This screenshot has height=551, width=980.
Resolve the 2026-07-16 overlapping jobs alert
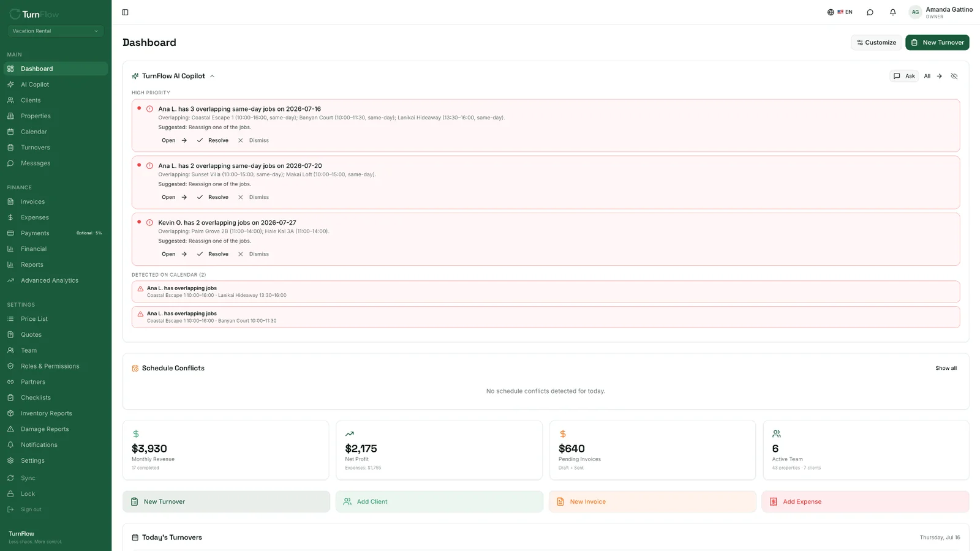[x=213, y=140]
